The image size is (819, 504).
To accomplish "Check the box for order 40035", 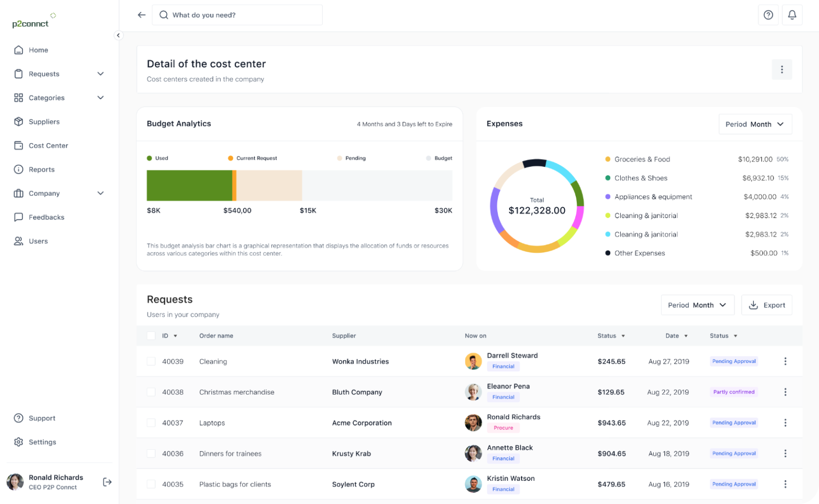I will (151, 484).
